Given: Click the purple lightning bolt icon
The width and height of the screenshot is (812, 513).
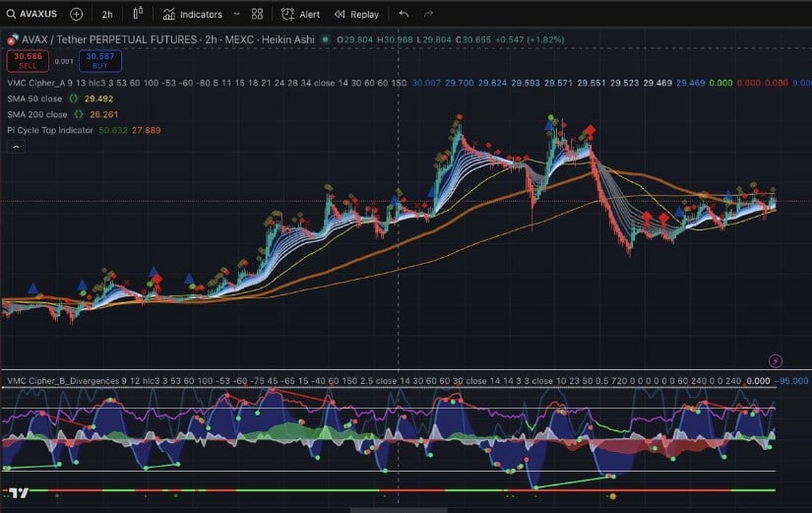Looking at the screenshot, I should (x=776, y=361).
